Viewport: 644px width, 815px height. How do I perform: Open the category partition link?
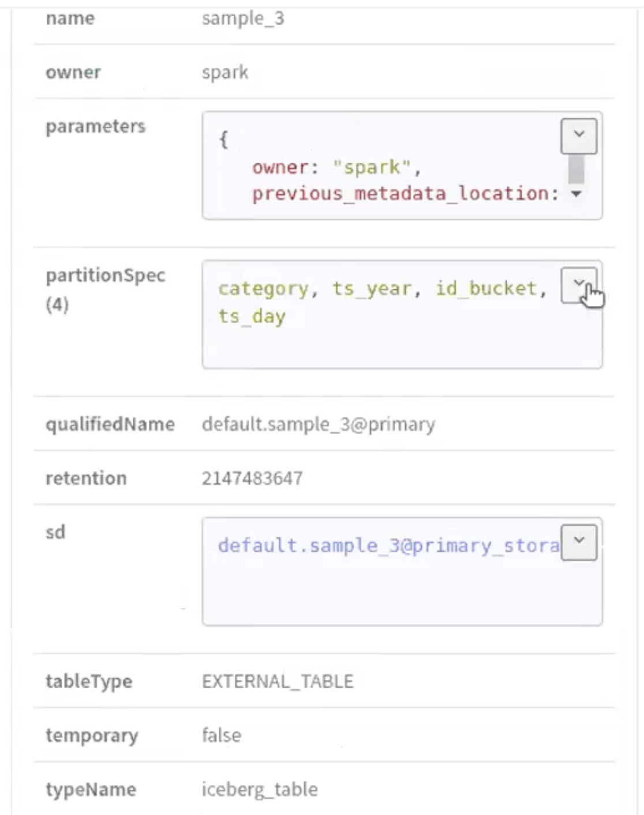coord(263,288)
